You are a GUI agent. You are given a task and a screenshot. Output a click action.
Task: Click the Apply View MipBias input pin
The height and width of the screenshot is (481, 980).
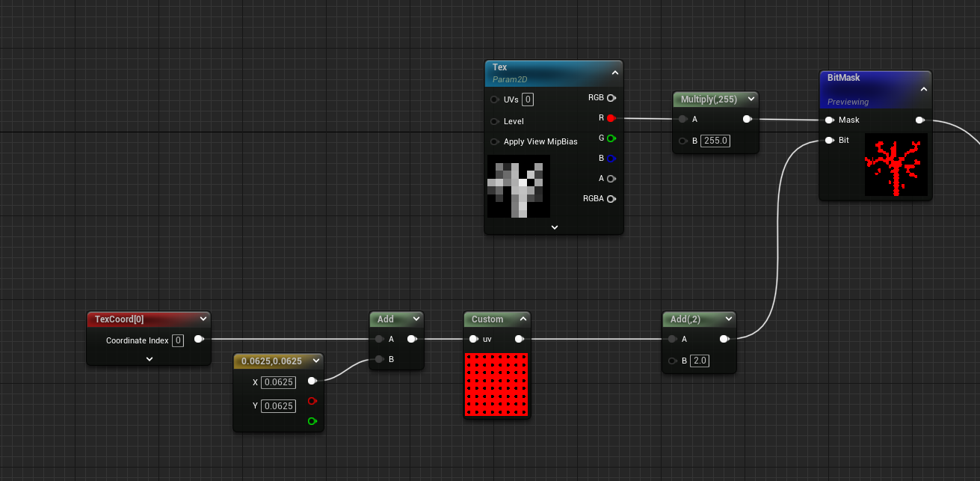pos(494,141)
